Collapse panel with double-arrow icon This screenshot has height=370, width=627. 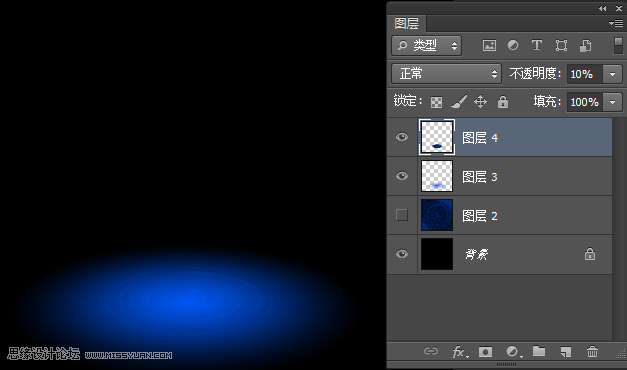(x=603, y=8)
